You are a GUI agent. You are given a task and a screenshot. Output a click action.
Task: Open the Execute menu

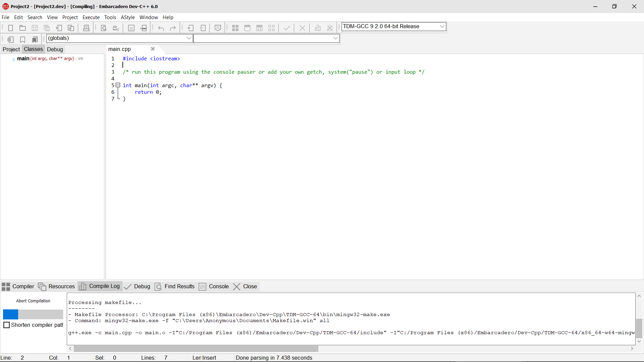click(91, 17)
